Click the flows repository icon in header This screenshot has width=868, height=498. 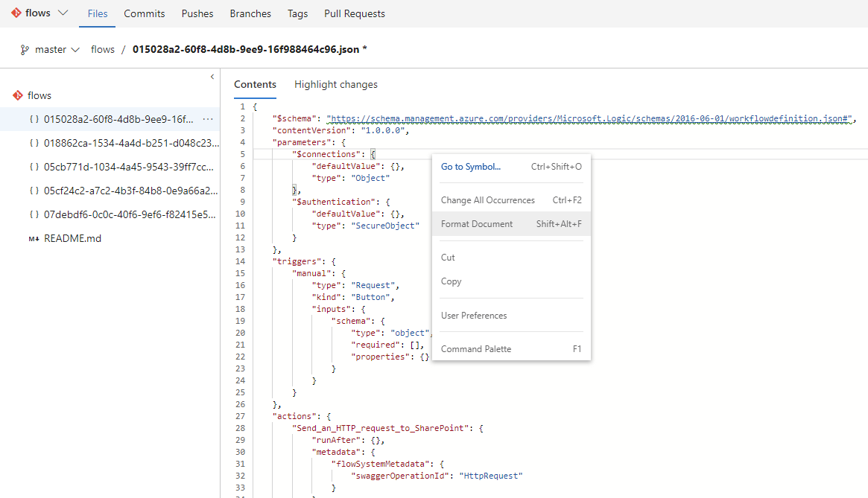(x=16, y=13)
